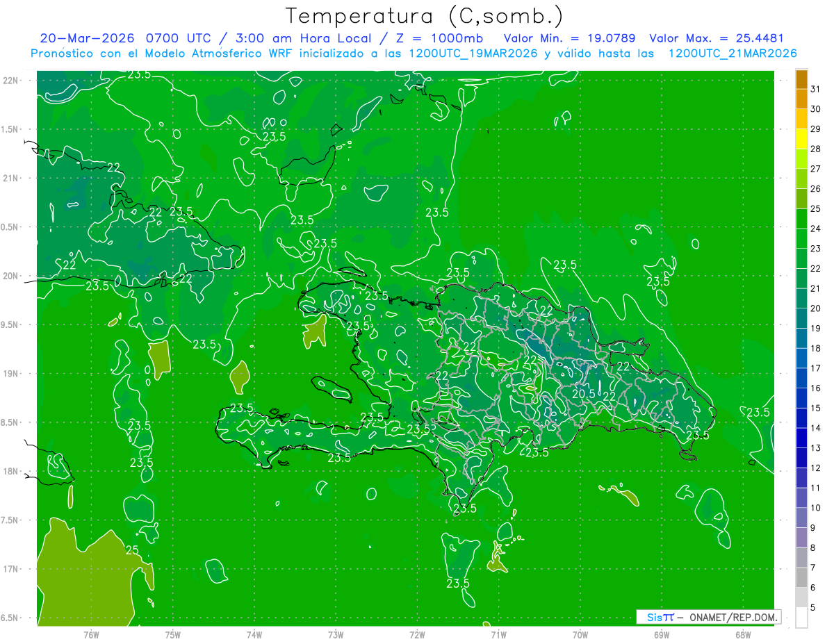This screenshot has height=644, width=834.
Task: Click the SisTT - ONAMET/REP.DOM. credit box
Action: point(708,617)
